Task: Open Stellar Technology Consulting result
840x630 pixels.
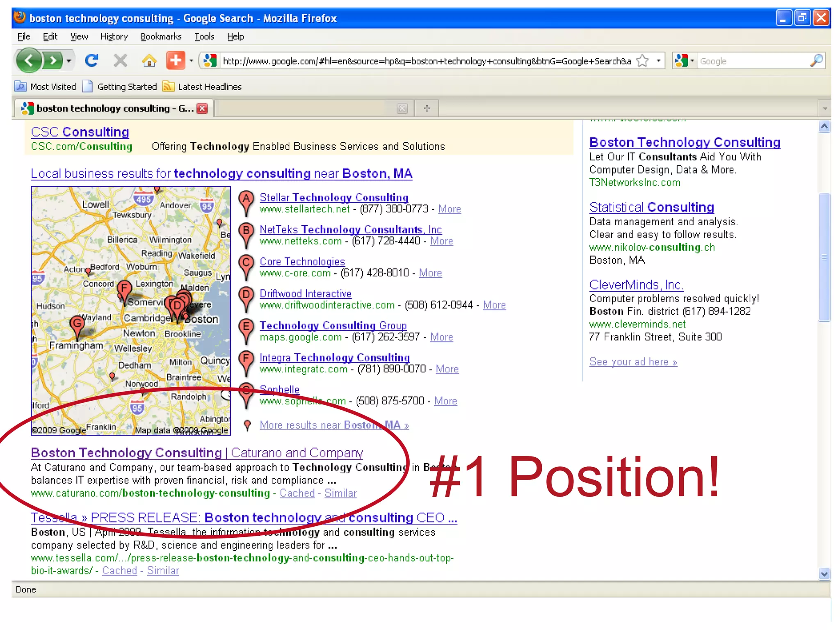Action: click(x=334, y=197)
